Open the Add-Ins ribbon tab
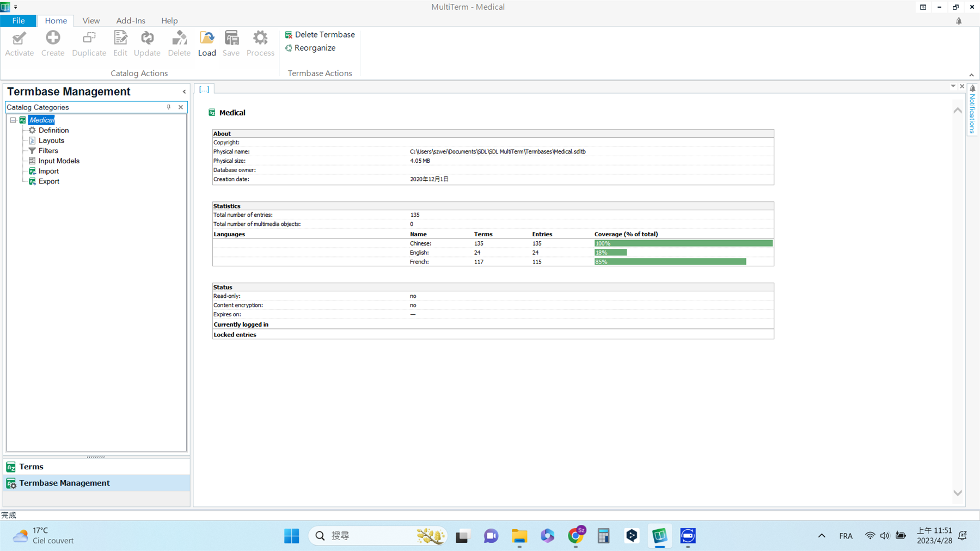 (131, 21)
